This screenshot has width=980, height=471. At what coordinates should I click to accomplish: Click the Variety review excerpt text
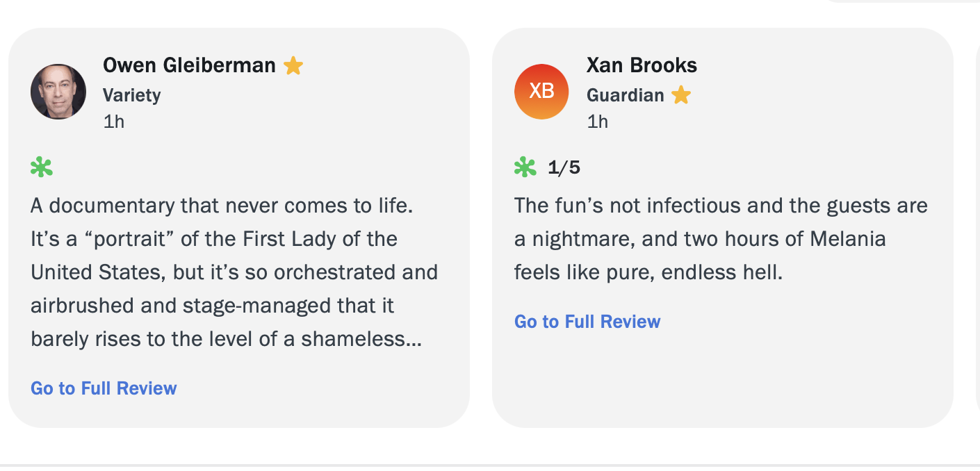pyautogui.click(x=234, y=272)
